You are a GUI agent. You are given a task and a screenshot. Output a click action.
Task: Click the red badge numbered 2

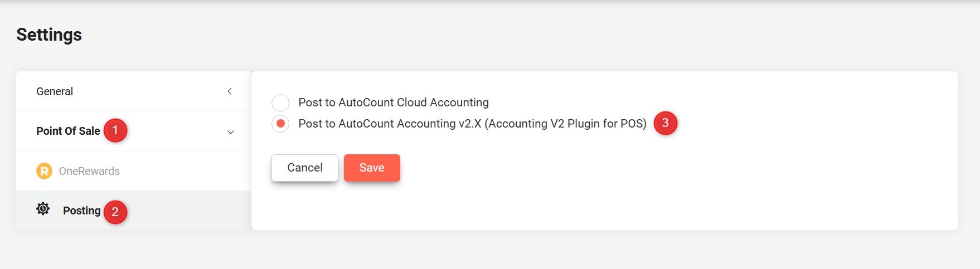tap(115, 212)
